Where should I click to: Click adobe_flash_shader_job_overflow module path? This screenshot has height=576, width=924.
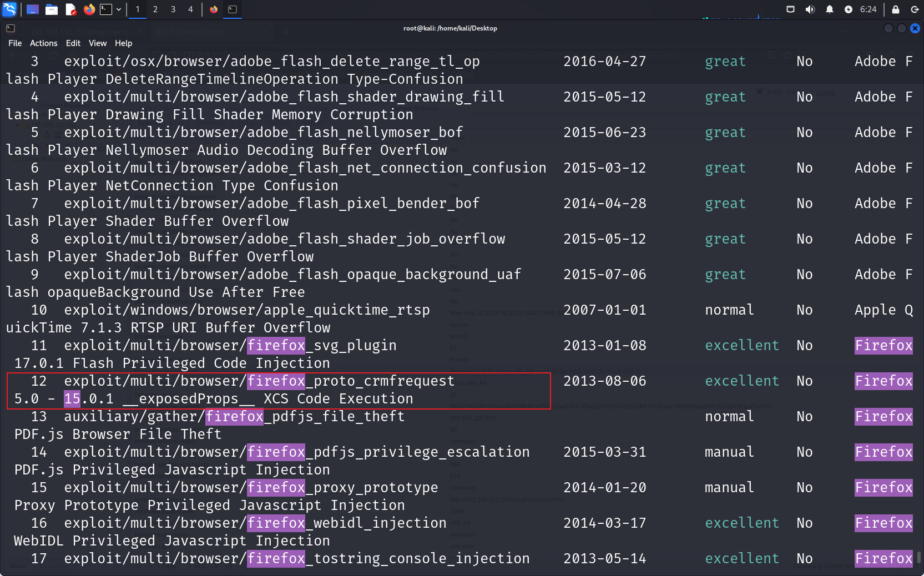(285, 239)
